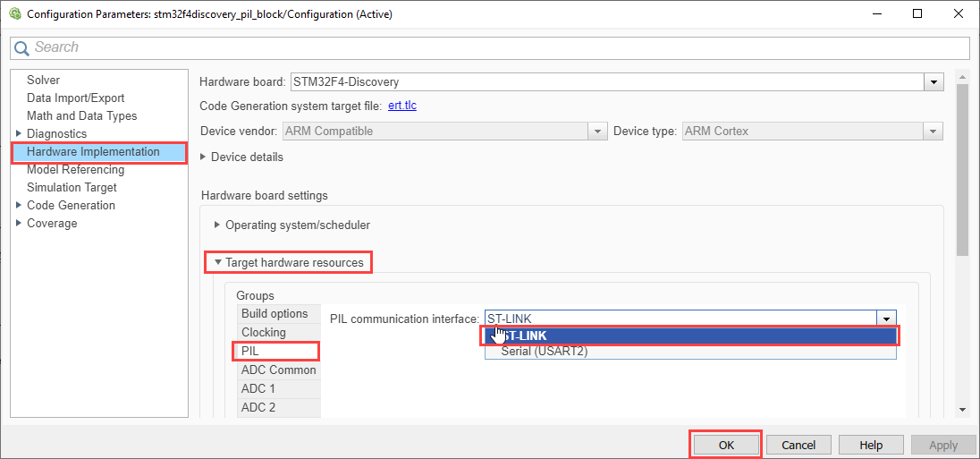Click in the Search field
The width and height of the screenshot is (980, 459).
(x=501, y=47)
